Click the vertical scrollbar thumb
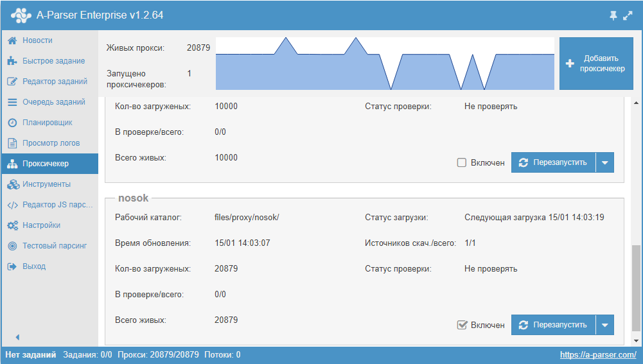The image size is (643, 364). [x=636, y=288]
